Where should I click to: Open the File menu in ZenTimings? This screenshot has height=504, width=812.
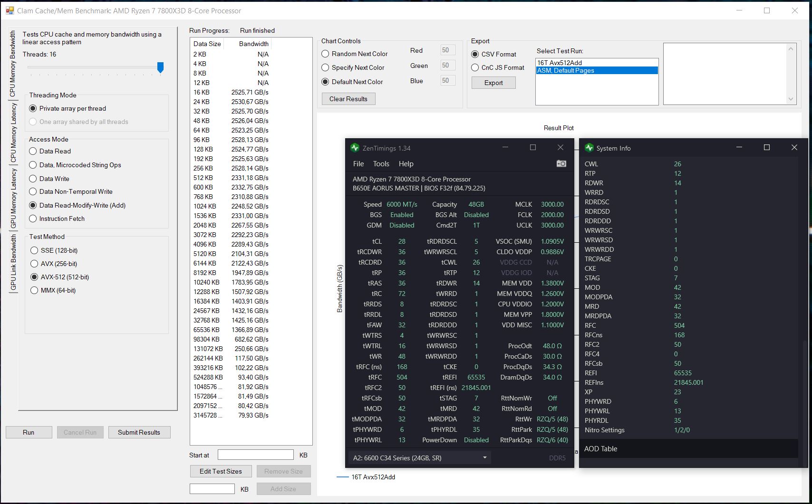[x=358, y=163]
